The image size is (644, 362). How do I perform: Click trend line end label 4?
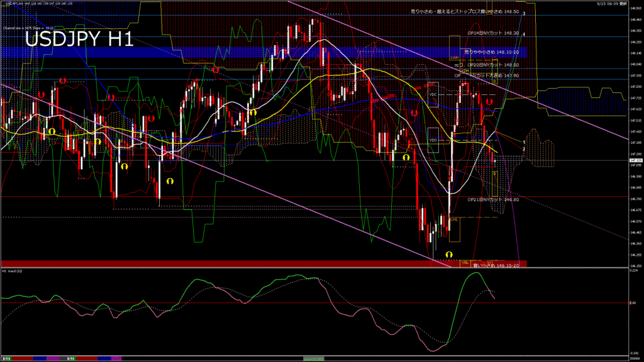point(524,34)
